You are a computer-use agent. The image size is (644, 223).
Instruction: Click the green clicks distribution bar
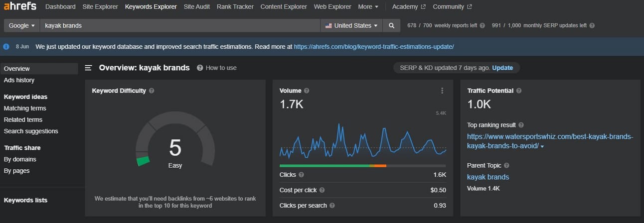pos(325,165)
